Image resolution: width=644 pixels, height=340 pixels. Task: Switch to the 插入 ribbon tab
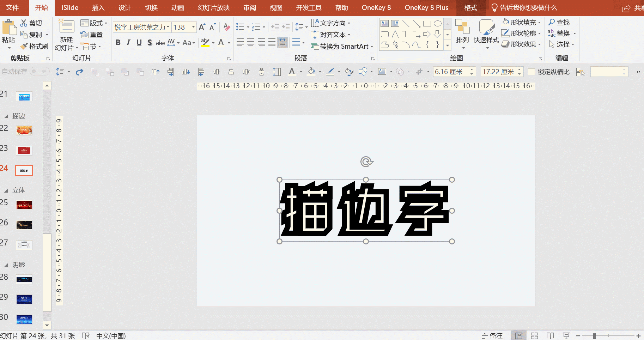tap(98, 8)
